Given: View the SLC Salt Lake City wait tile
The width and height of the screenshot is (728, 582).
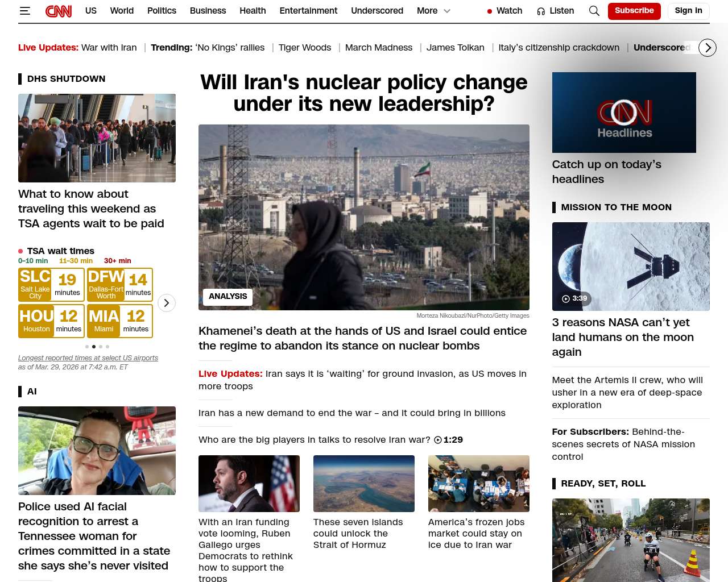Looking at the screenshot, I should (x=51, y=285).
